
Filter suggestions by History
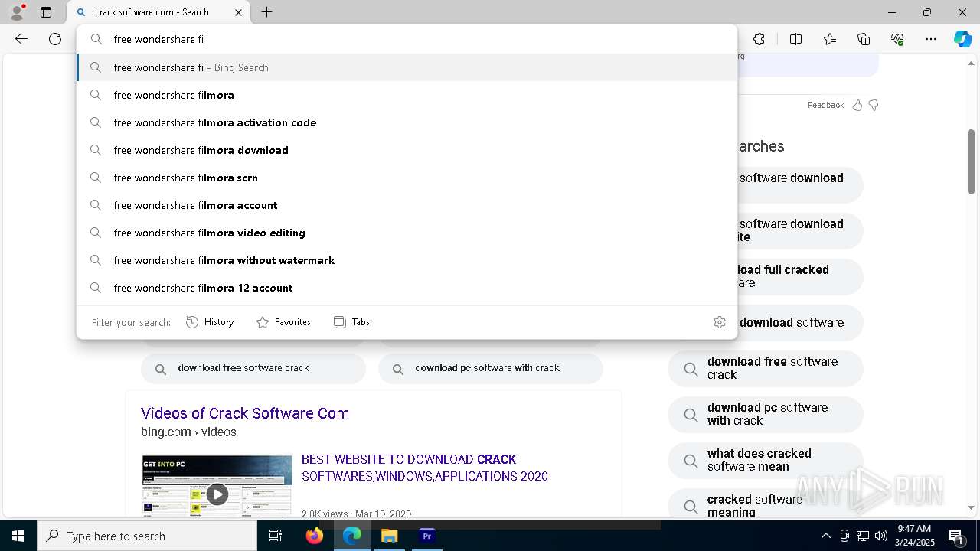(x=210, y=322)
